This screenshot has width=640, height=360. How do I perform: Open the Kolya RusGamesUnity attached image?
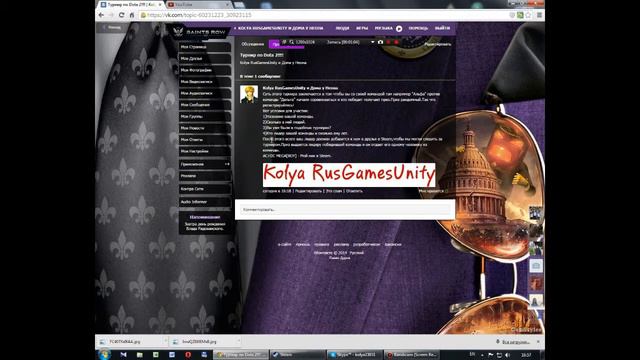[x=349, y=175]
